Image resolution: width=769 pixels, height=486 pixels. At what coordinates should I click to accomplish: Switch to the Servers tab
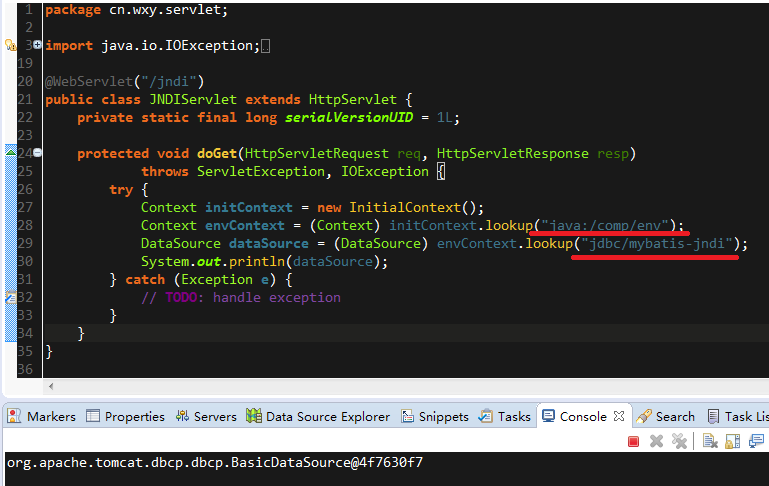[206, 416]
